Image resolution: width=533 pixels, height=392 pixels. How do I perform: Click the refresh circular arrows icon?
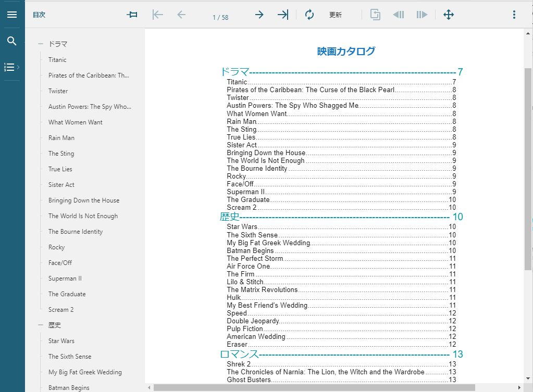(309, 15)
